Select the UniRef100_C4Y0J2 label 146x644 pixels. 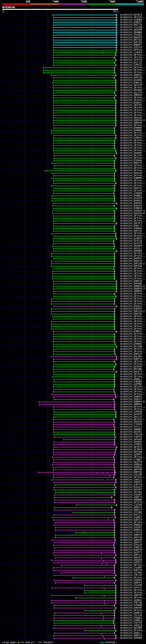[x=131, y=427]
